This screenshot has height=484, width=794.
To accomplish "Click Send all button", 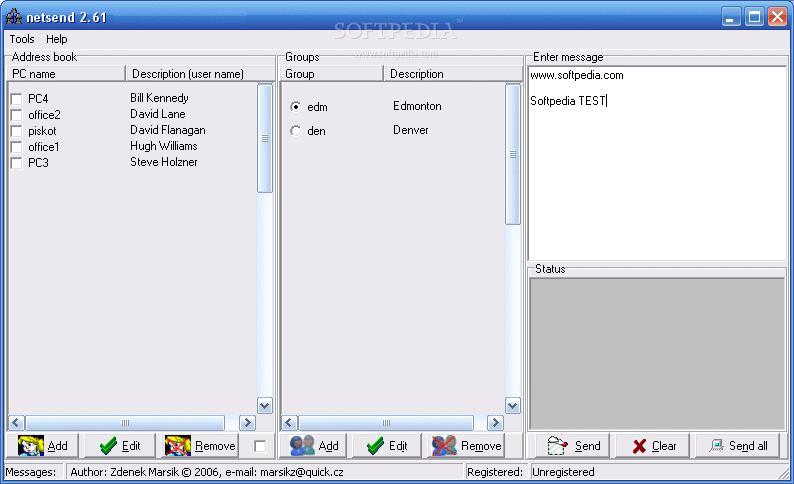I will point(738,446).
